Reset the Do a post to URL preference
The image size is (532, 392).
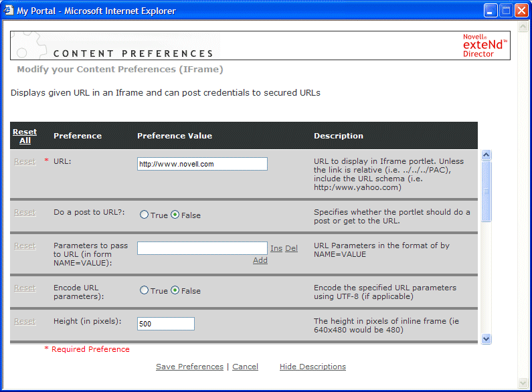25,212
